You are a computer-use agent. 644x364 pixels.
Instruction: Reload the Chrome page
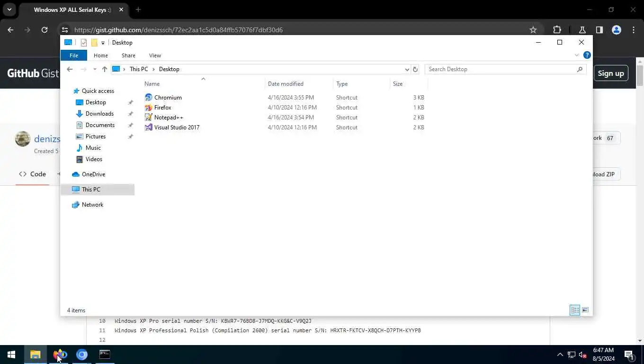(45, 30)
